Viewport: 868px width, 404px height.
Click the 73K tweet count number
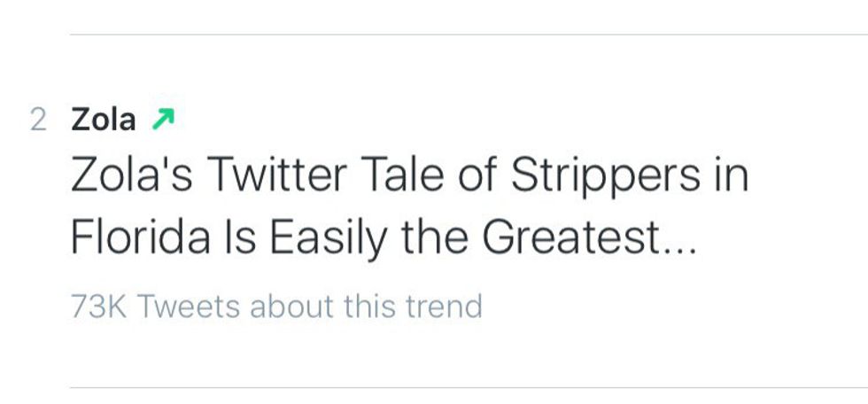(99, 307)
